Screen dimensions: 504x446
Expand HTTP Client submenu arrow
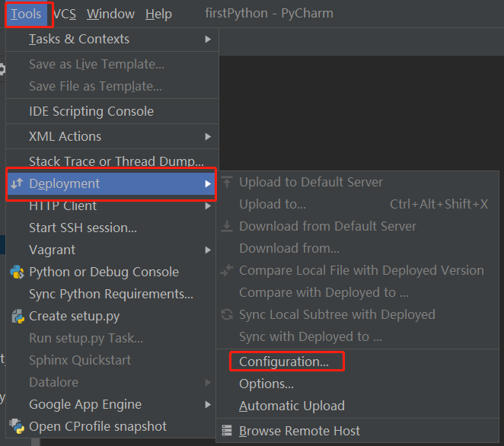point(208,206)
